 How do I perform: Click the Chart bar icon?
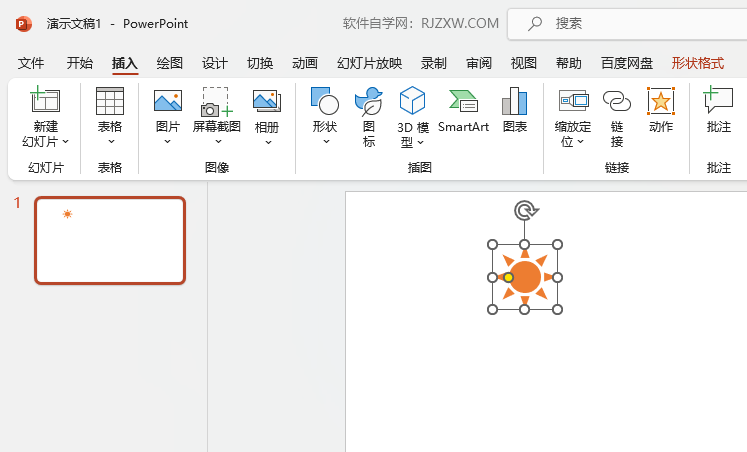(x=515, y=101)
